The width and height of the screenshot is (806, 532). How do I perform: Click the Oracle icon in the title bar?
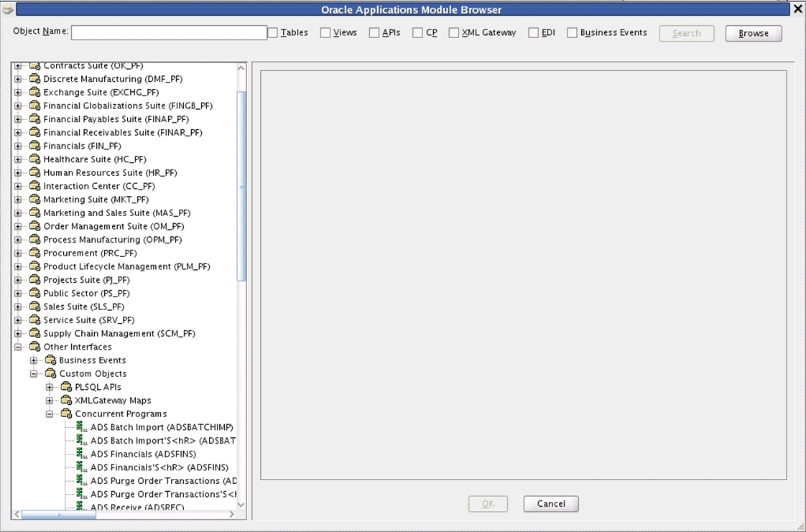7,9
